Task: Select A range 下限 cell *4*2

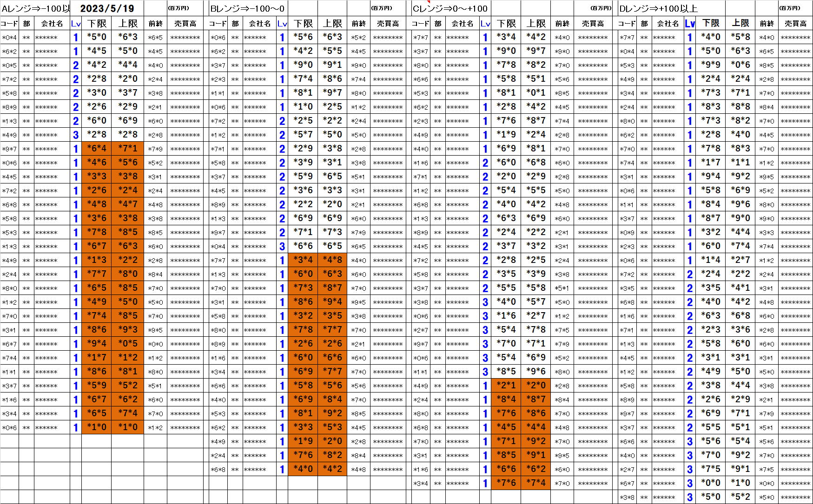Action: (x=97, y=65)
